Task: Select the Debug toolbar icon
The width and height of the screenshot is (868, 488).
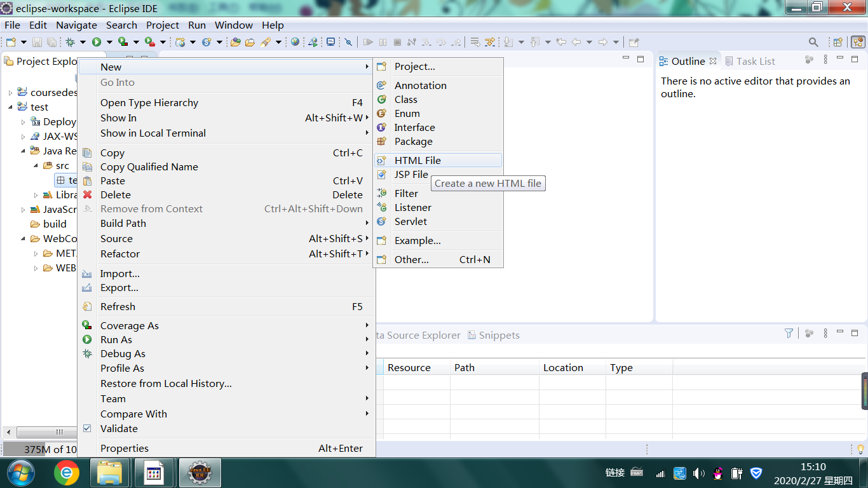Action: pyautogui.click(x=69, y=43)
